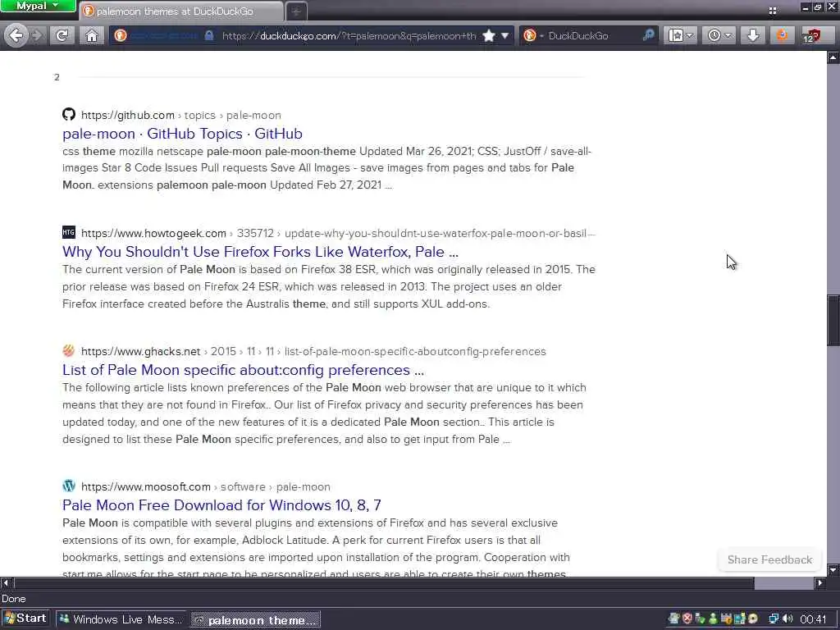Screen dimensions: 840x630
Task: Click the vertical scrollbar down arrow
Action: [x=833, y=570]
